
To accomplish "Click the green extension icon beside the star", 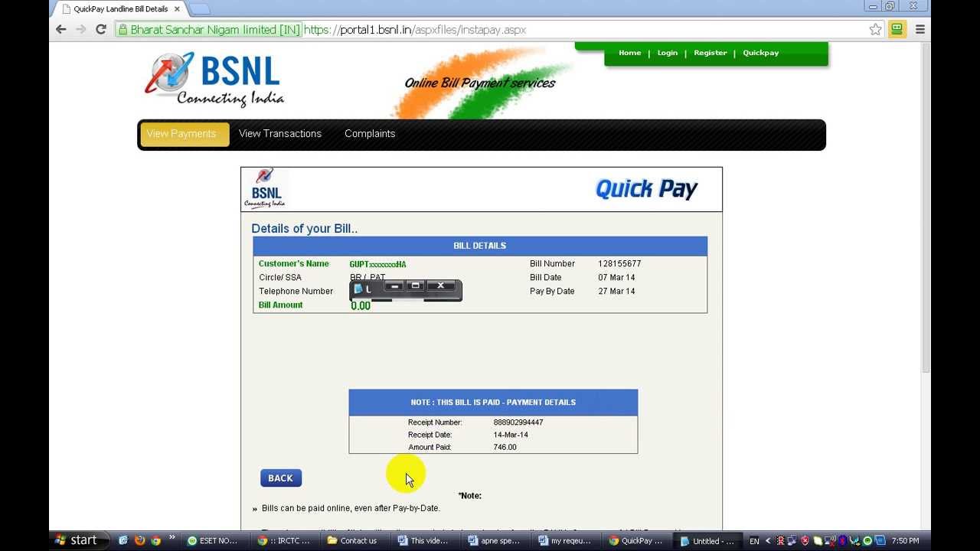I will pos(897,29).
